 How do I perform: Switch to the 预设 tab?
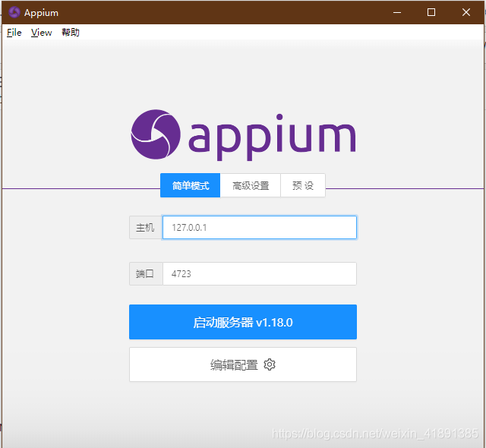[x=303, y=185]
